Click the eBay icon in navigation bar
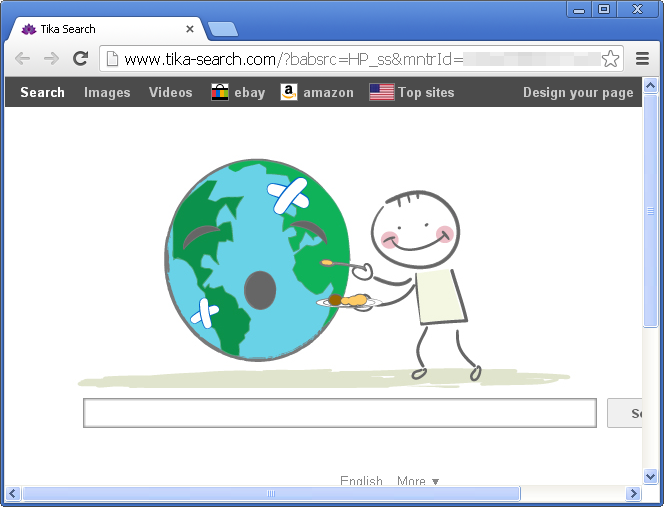This screenshot has height=507, width=664. pyautogui.click(x=220, y=92)
